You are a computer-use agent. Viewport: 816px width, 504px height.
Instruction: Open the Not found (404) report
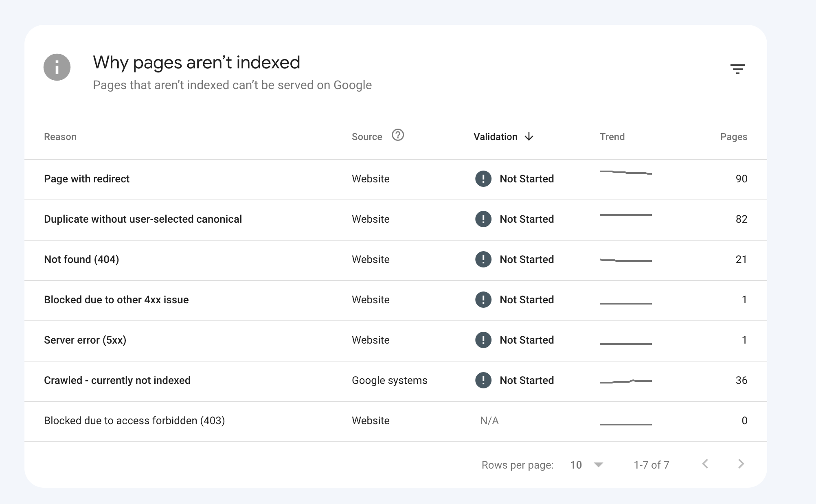(x=81, y=259)
